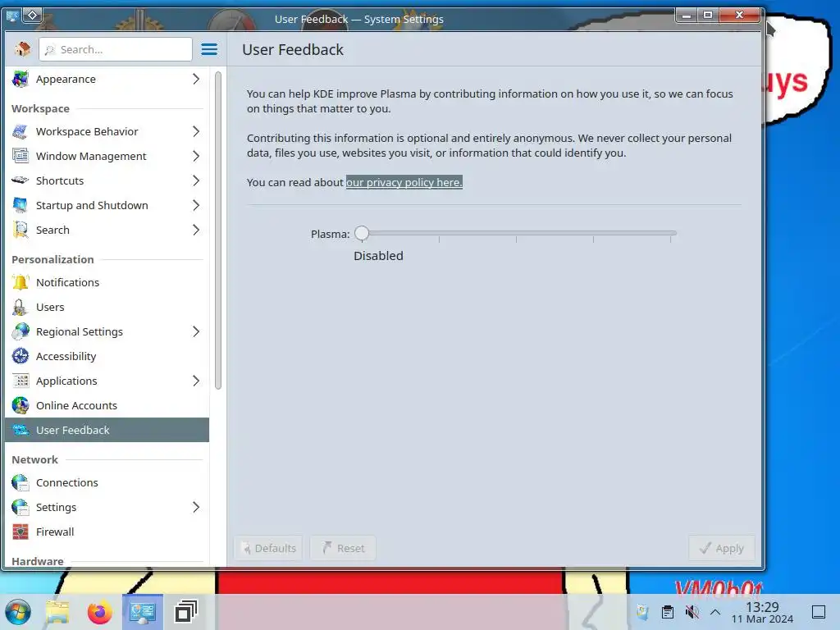
Task: Open the clipboard tray icon
Action: (668, 612)
